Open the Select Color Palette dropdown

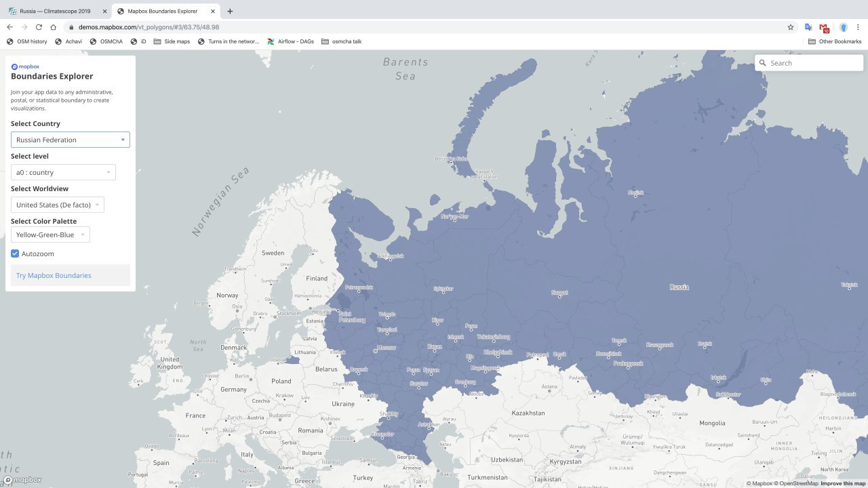[x=50, y=235]
